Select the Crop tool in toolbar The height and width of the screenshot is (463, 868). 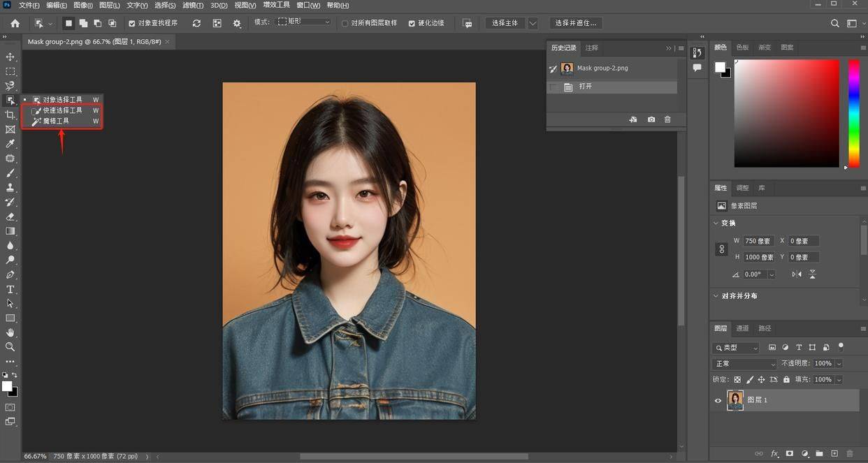pyautogui.click(x=10, y=115)
